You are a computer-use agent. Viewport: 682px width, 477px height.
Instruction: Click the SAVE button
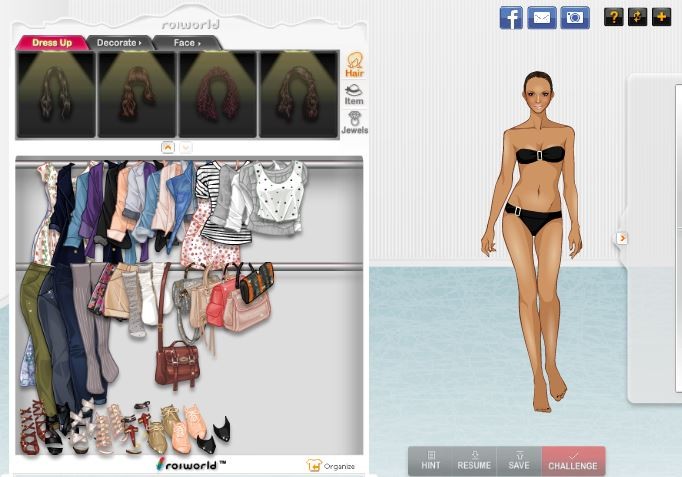518,461
